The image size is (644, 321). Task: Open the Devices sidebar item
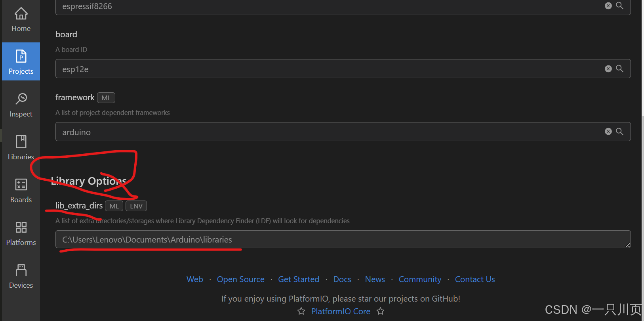pos(21,276)
